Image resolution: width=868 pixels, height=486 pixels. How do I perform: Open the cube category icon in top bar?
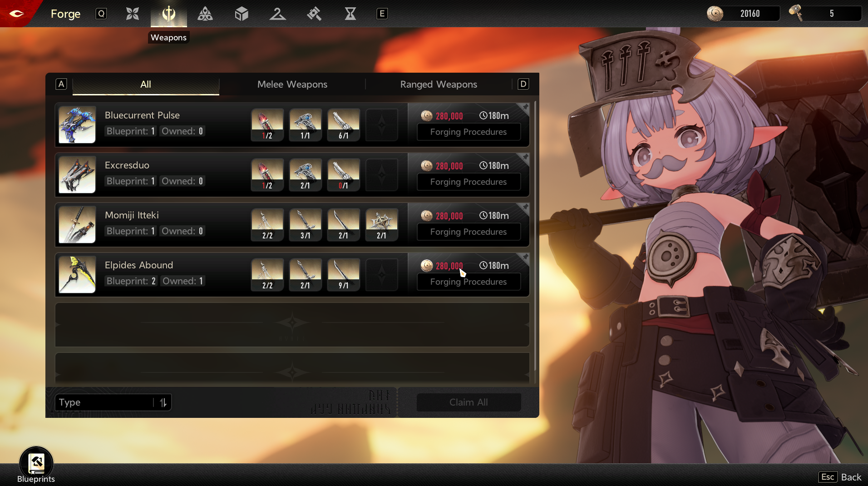tap(242, 14)
